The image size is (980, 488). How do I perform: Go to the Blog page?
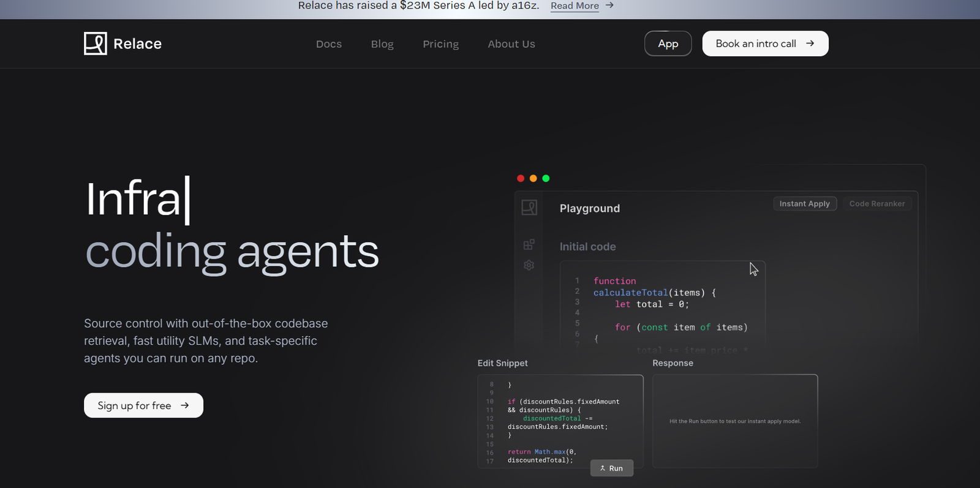coord(382,44)
